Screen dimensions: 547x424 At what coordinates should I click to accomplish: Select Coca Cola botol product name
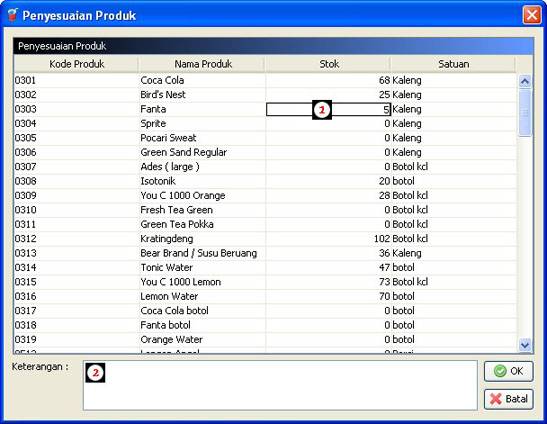tap(174, 311)
